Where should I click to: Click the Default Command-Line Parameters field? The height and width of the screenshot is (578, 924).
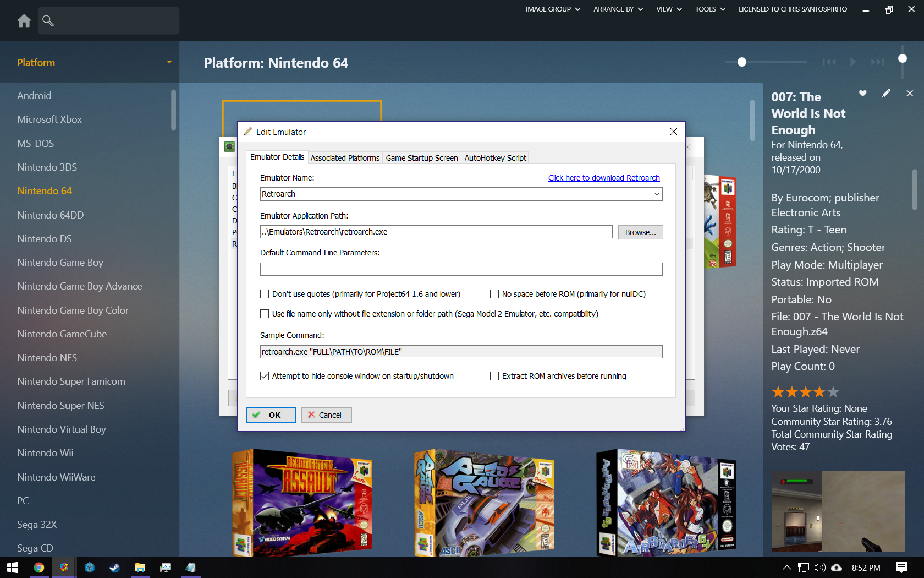461,269
